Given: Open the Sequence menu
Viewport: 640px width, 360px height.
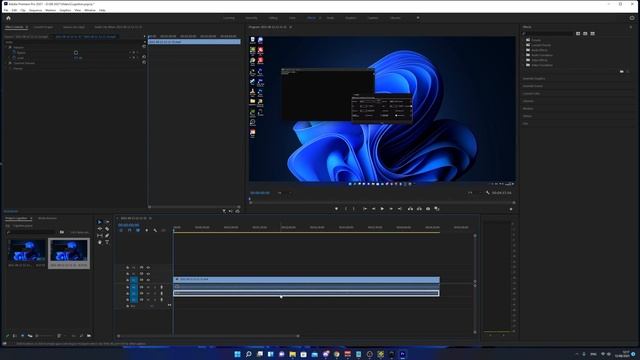Looking at the screenshot, I should coord(36,10).
